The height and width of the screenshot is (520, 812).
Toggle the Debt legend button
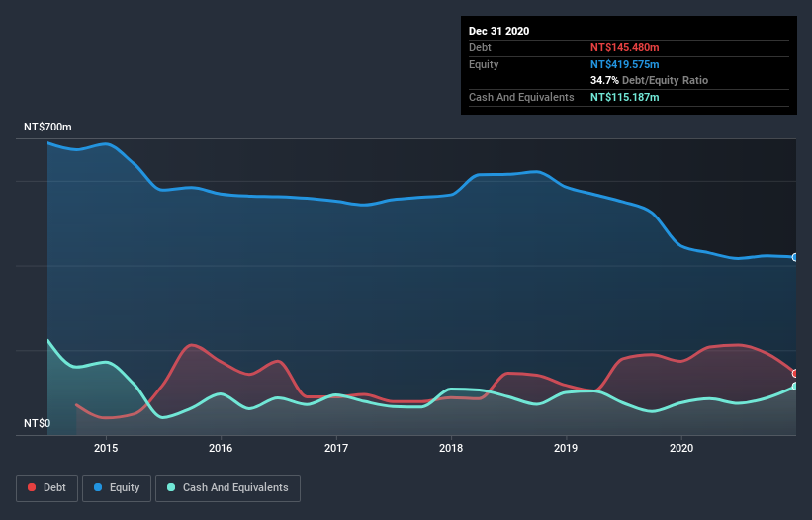[46, 488]
